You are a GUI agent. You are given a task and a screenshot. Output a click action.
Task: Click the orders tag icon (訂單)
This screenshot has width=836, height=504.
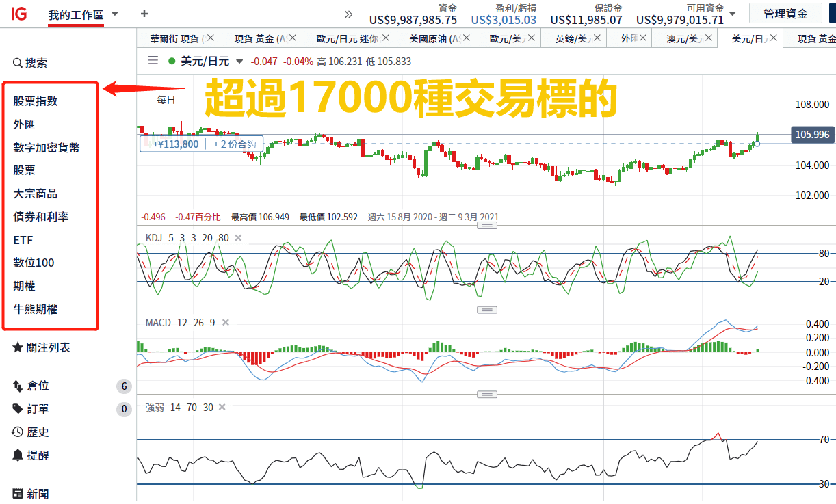click(18, 409)
